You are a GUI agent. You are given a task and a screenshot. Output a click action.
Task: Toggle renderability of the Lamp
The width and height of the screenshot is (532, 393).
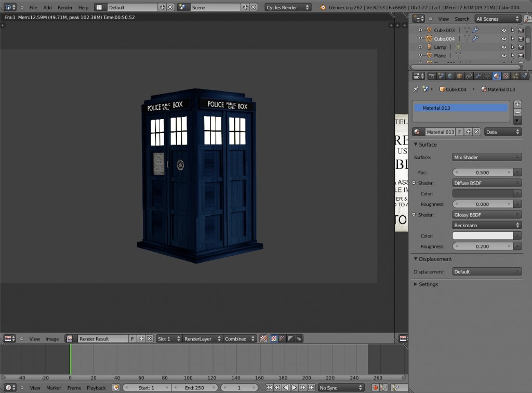pos(521,47)
